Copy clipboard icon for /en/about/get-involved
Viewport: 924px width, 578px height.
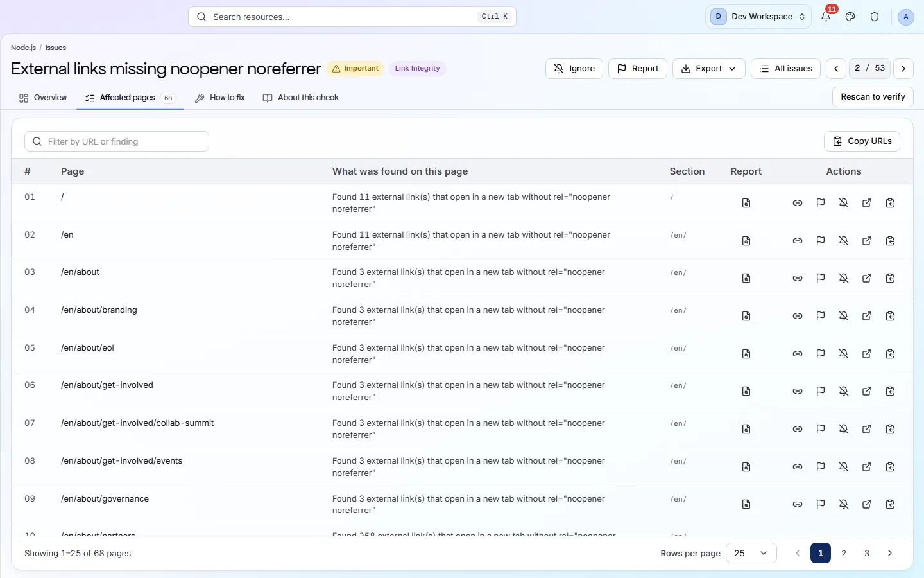(x=890, y=391)
